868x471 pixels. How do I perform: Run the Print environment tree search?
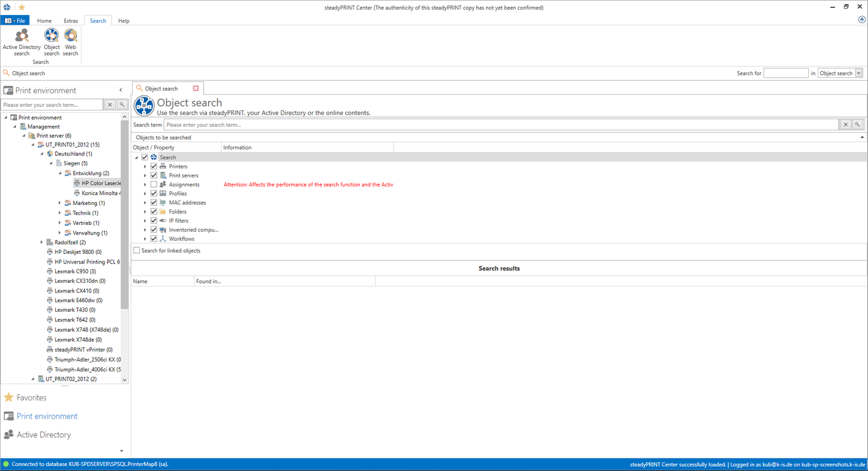point(122,105)
